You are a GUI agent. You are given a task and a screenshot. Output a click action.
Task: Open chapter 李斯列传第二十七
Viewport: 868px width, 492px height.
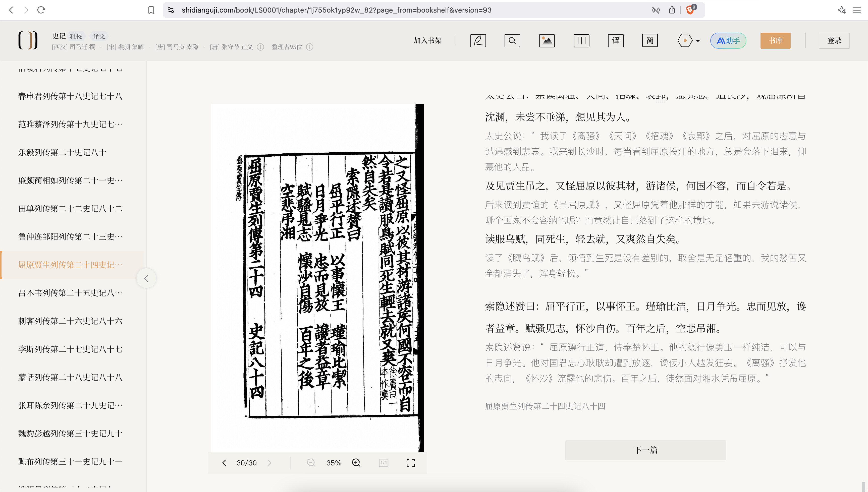coord(70,349)
